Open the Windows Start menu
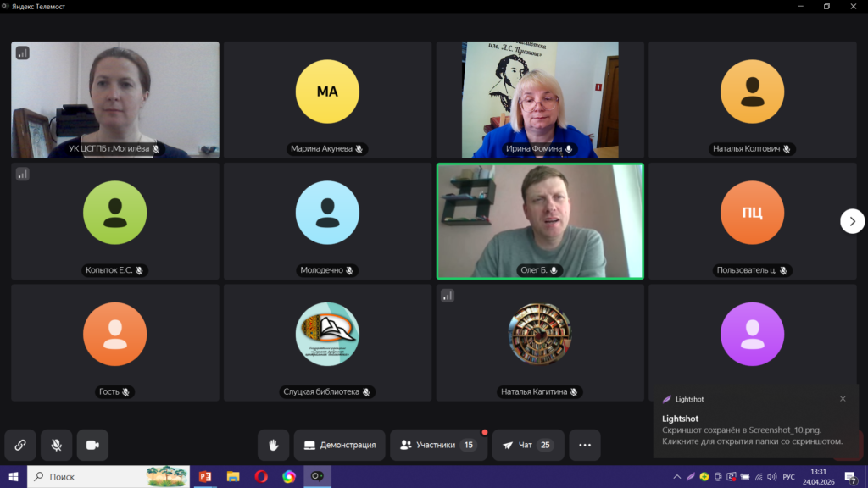Viewport: 868px width, 488px height. tap(13, 477)
